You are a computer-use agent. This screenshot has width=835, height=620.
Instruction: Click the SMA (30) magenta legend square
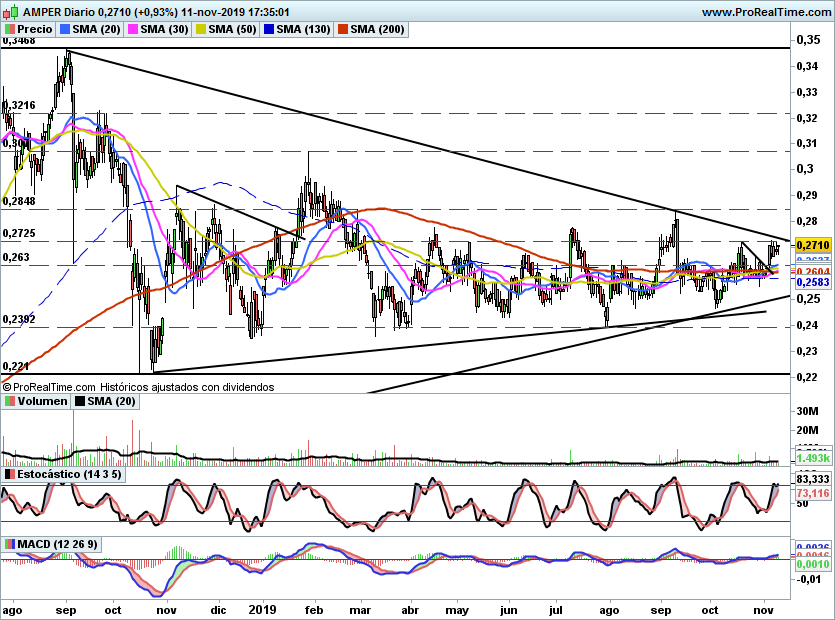pos(133,29)
